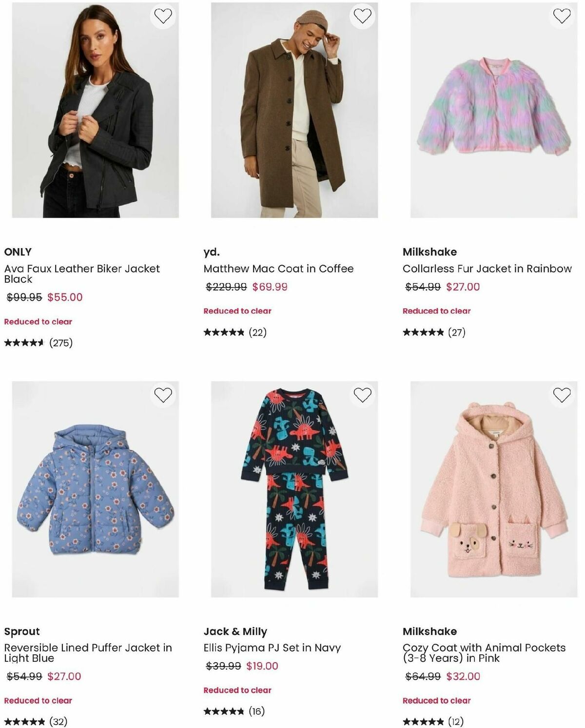Viewport: 585px width, 728px height.
Task: Open Ava Faux Leather Biker Jacket Black link
Action: tap(82, 273)
